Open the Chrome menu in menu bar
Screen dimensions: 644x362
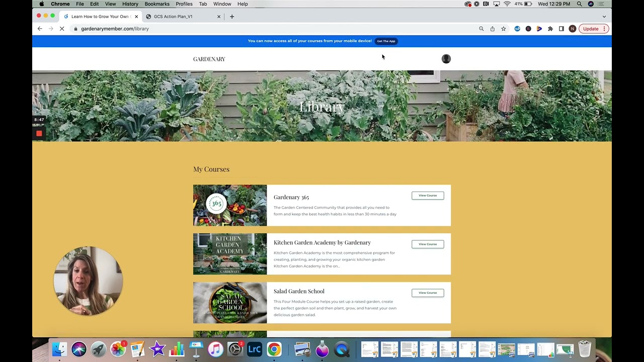[x=60, y=4]
